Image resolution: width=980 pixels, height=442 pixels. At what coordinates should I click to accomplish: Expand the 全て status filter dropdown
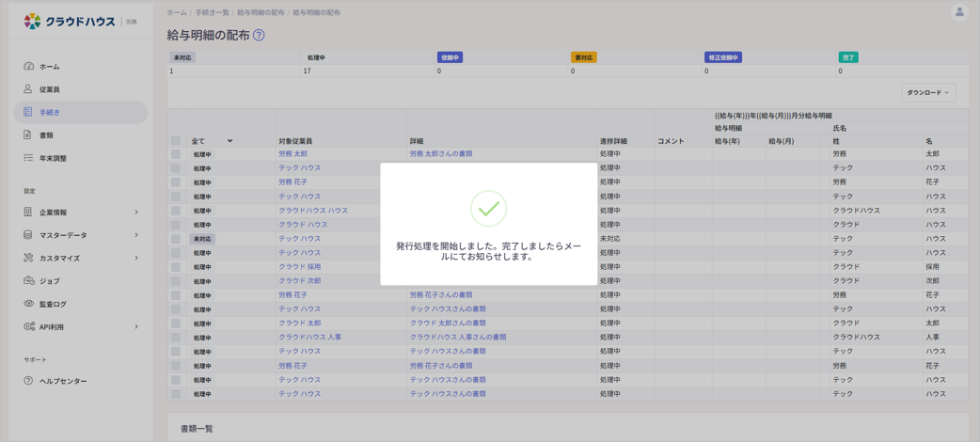[x=212, y=141]
